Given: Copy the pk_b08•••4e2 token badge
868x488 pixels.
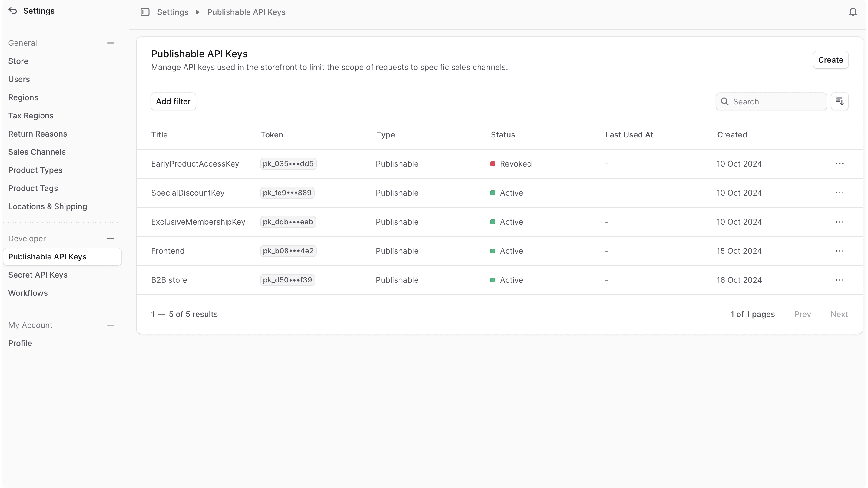Looking at the screenshot, I should tap(288, 251).
